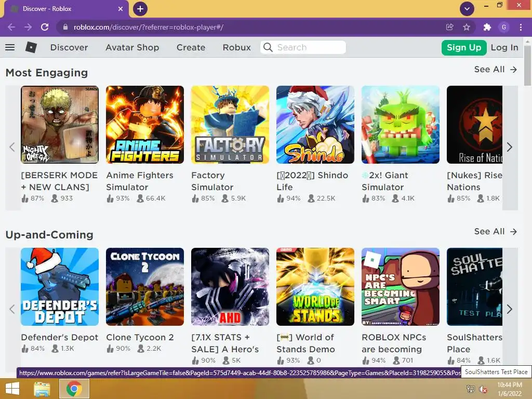Bookmark this page with star icon
The width and height of the screenshot is (532, 399).
click(467, 27)
